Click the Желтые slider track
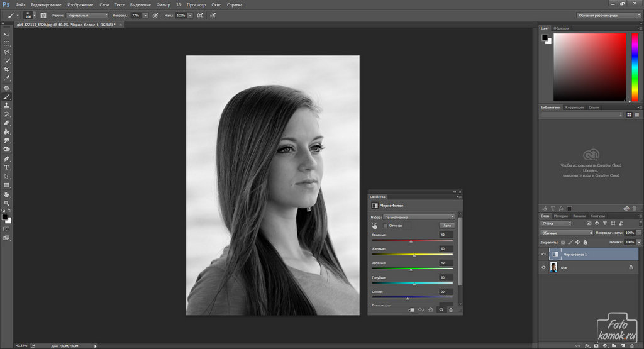Screen dimensions: 644x349 413,254
